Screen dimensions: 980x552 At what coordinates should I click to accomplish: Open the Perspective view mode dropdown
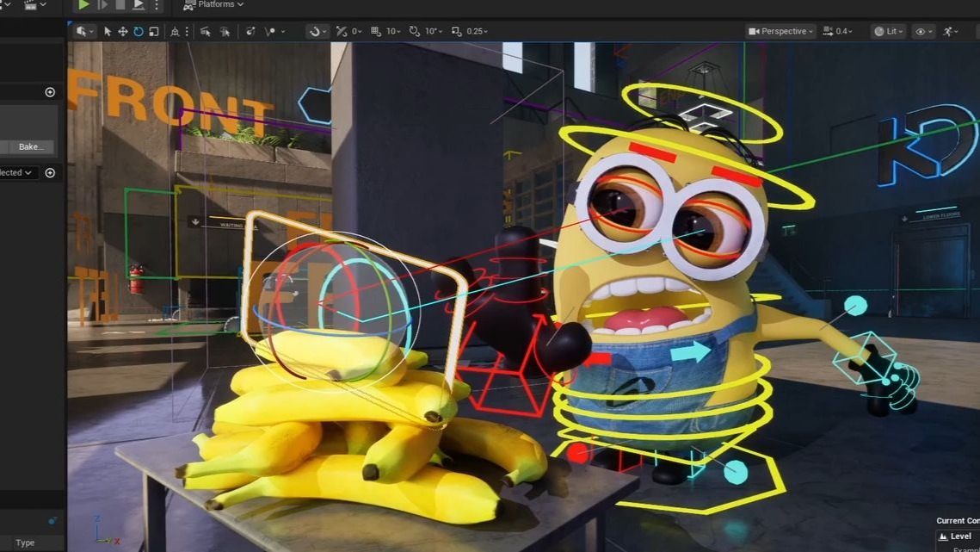click(780, 31)
